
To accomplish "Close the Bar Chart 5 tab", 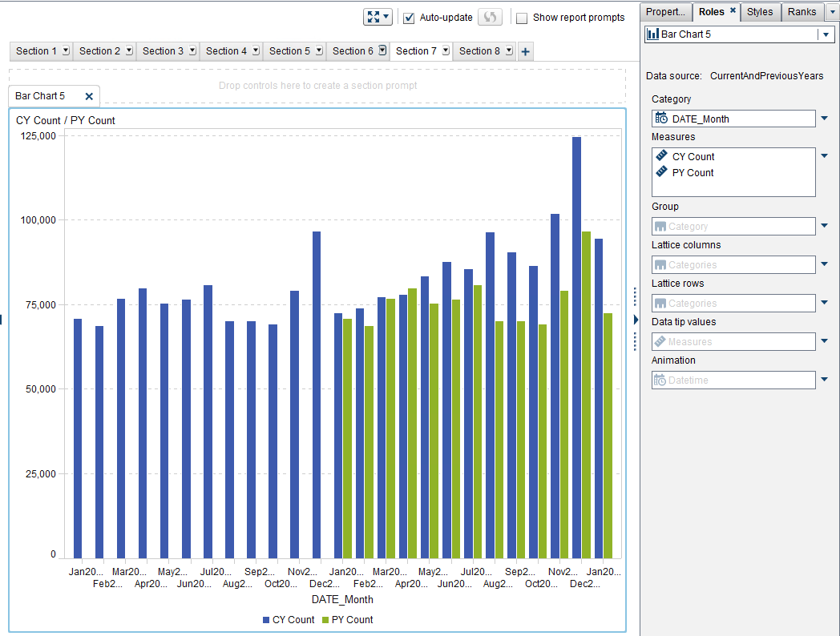I will point(89,96).
